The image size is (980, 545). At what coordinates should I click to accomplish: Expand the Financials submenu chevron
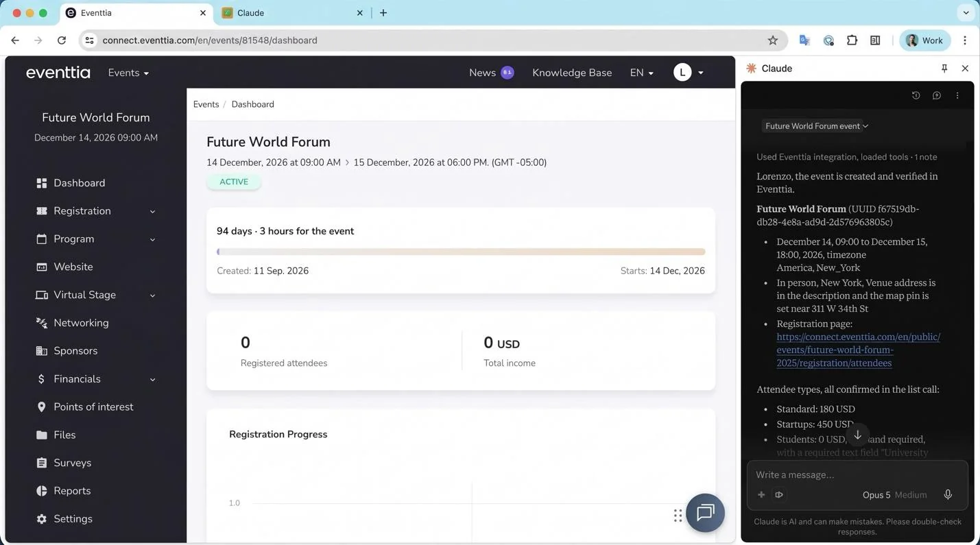click(152, 379)
